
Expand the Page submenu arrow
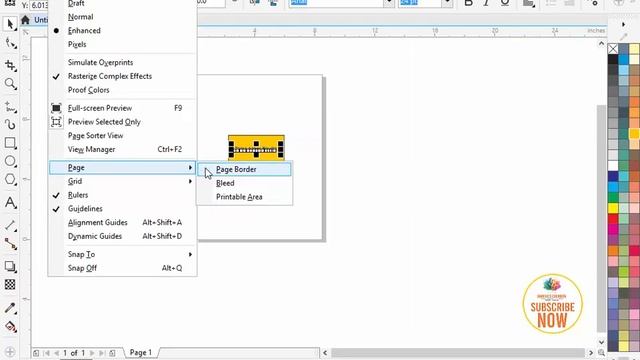190,168
